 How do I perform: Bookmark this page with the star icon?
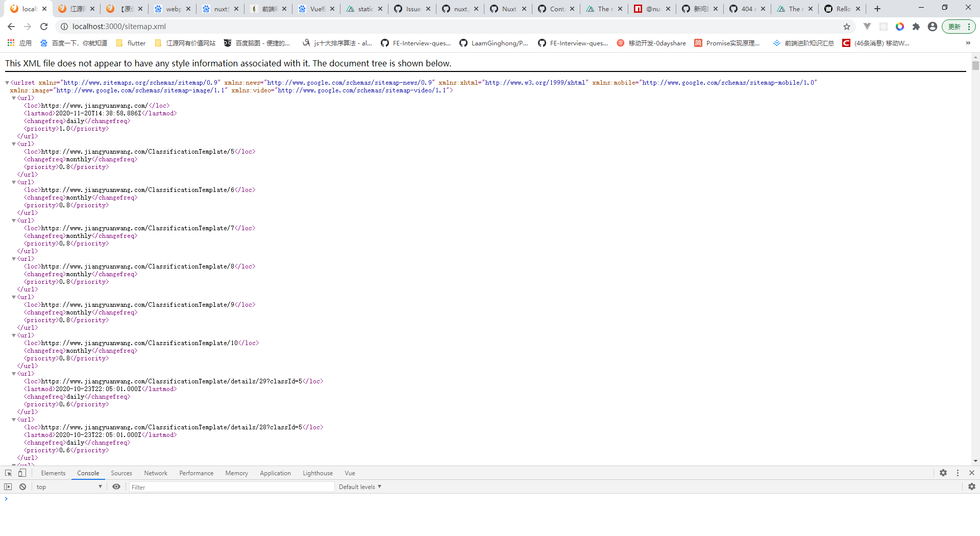pos(847,27)
